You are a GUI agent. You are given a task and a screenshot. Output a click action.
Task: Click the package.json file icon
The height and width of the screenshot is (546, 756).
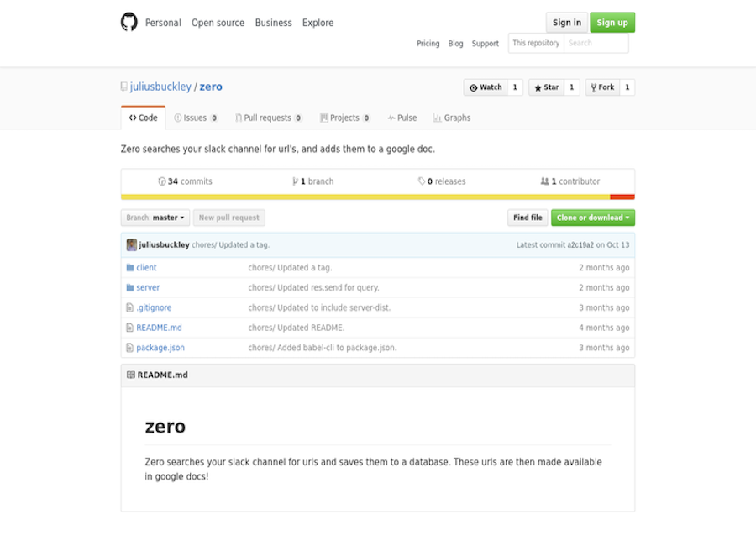pos(129,347)
